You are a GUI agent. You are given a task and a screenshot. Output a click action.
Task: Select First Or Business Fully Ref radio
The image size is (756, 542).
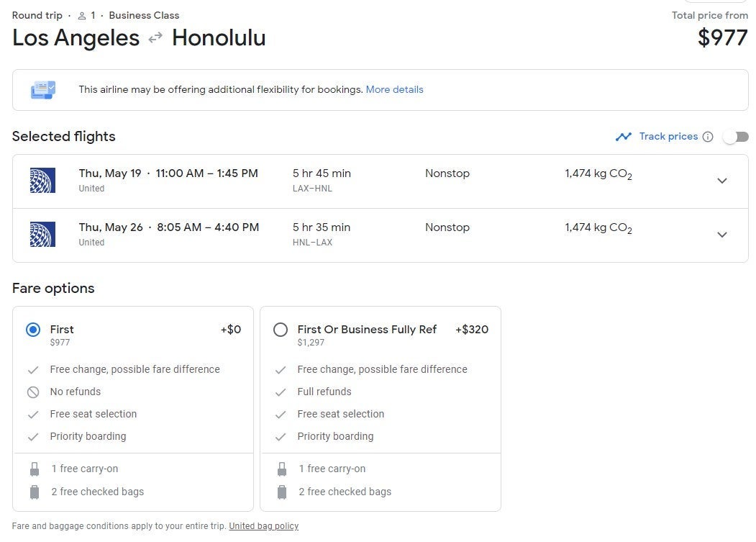coord(281,330)
